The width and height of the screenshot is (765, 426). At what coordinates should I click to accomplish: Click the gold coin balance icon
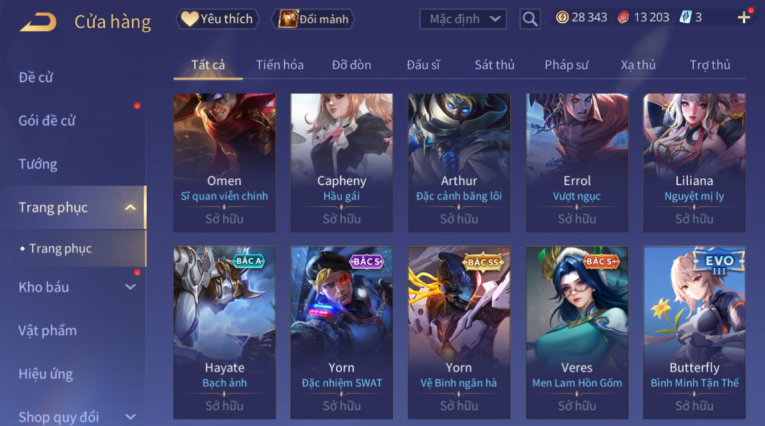[x=562, y=18]
